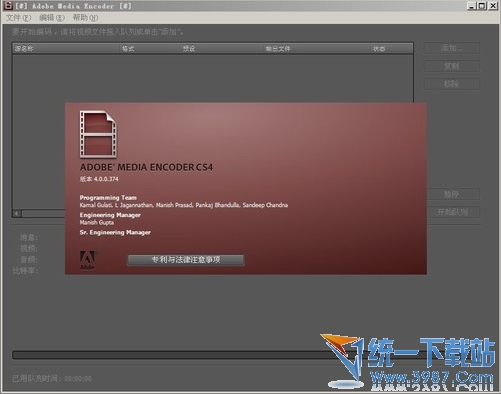Viewport: 501px width, 394px height.
Task: Click the 比特率 label
Action: pos(25,271)
